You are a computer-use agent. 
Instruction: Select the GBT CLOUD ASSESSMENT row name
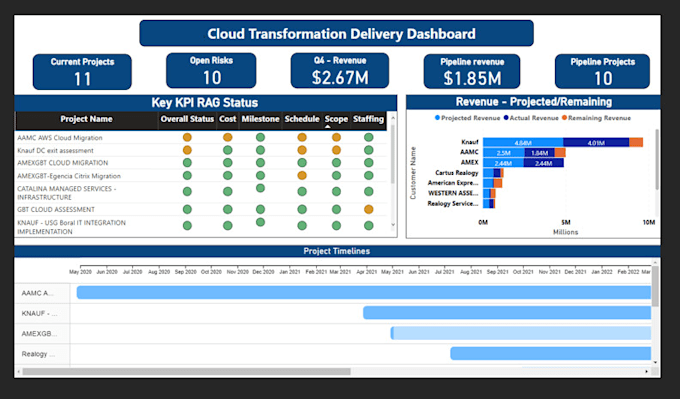coord(56,209)
